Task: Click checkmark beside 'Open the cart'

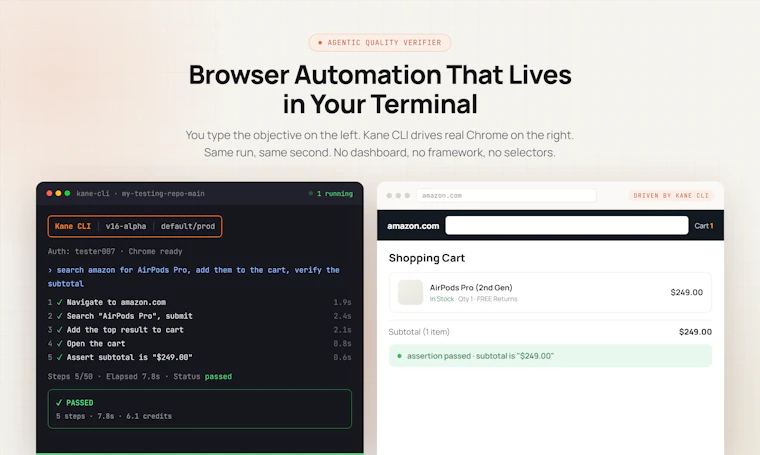Action: pos(60,344)
